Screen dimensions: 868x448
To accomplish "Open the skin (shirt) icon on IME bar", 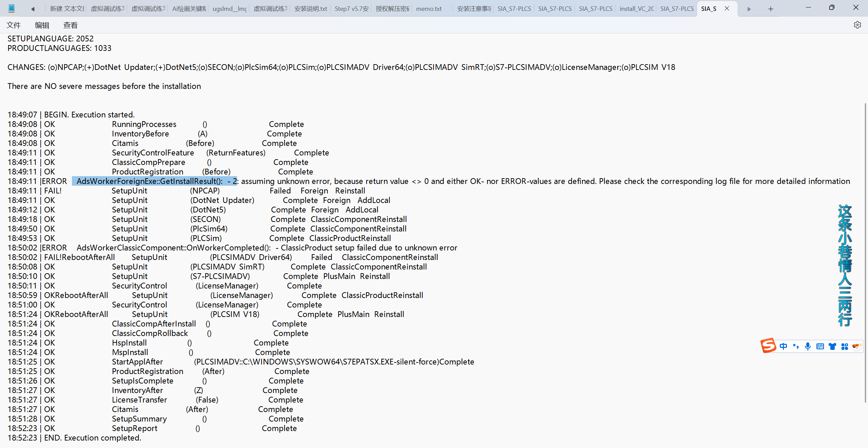I will pos(832,346).
